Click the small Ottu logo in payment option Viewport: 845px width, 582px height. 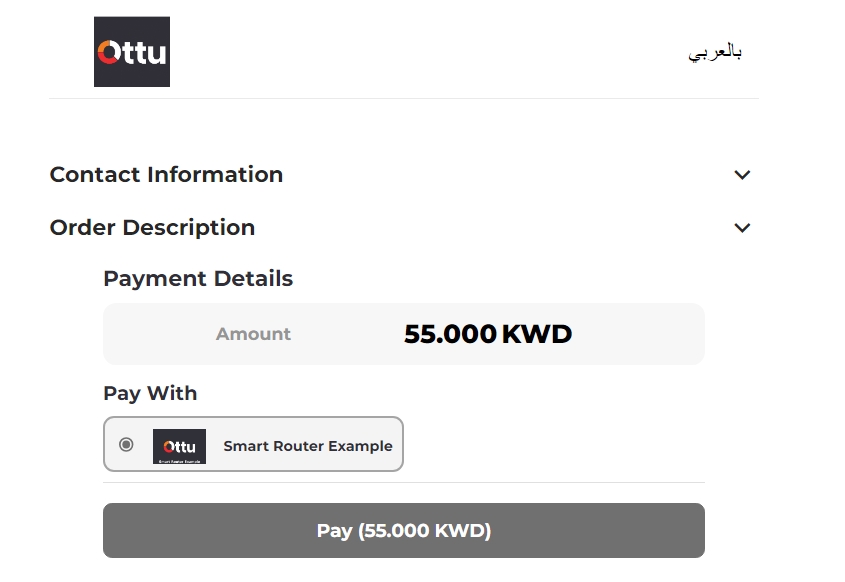tap(180, 445)
